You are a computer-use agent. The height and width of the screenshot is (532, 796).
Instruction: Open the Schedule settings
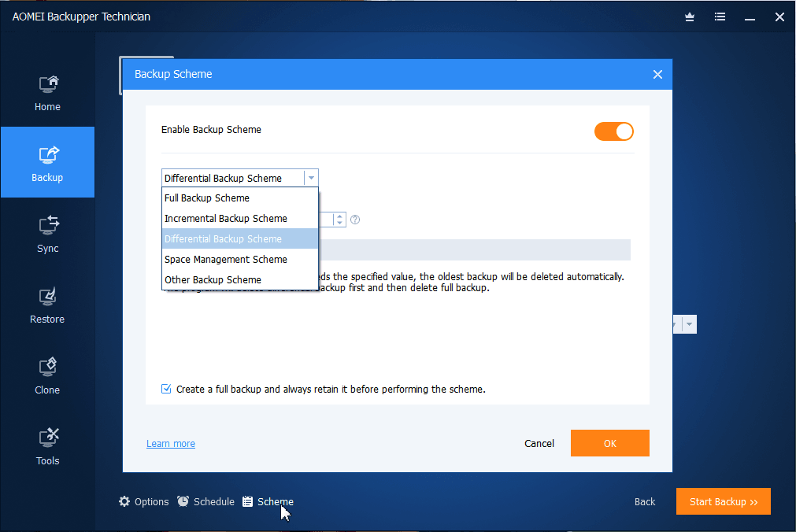(x=205, y=501)
